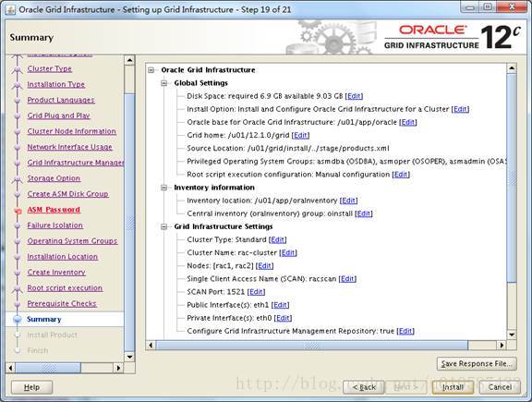
Task: Collapse the Oracle Grid Infrastructure tree node
Action: (x=151, y=70)
